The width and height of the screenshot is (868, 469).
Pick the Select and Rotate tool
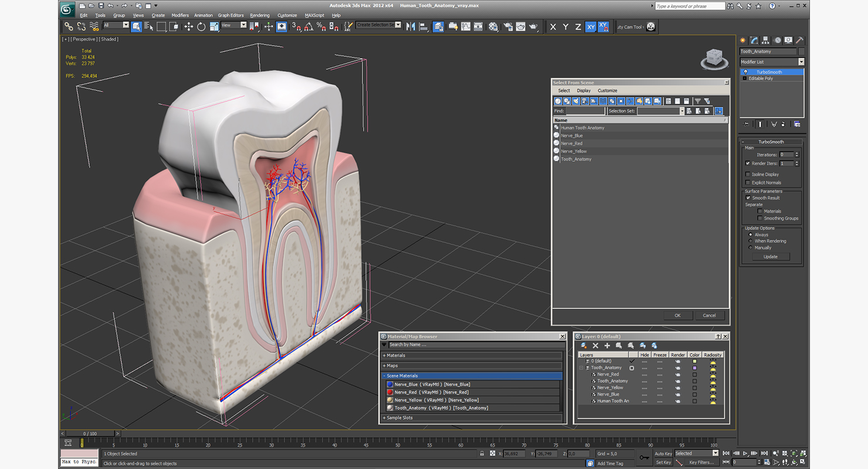coord(201,26)
